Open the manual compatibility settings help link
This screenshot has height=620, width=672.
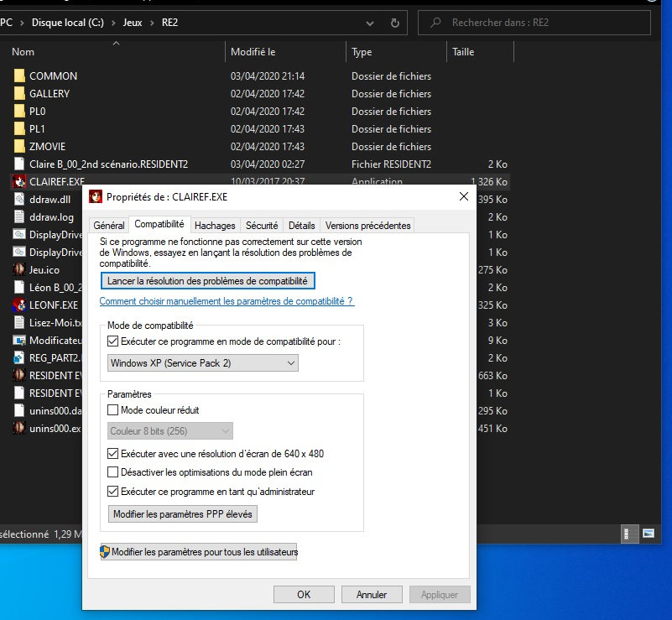[x=227, y=301]
